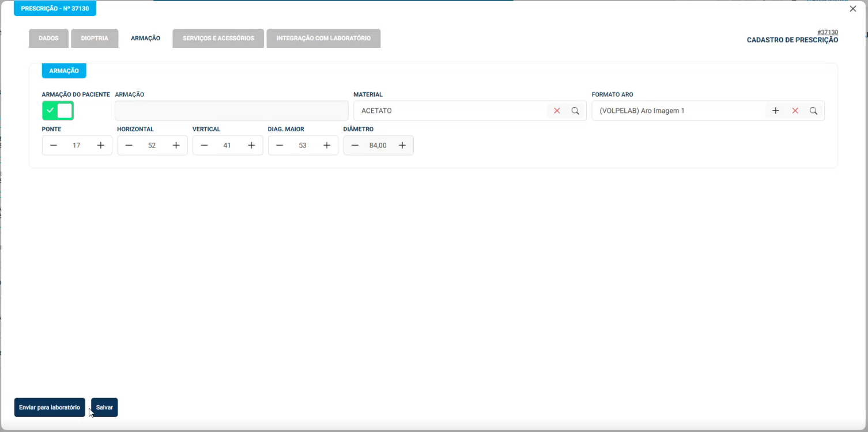Decrease the Diag. Maior value
The width and height of the screenshot is (868, 432).
280,145
